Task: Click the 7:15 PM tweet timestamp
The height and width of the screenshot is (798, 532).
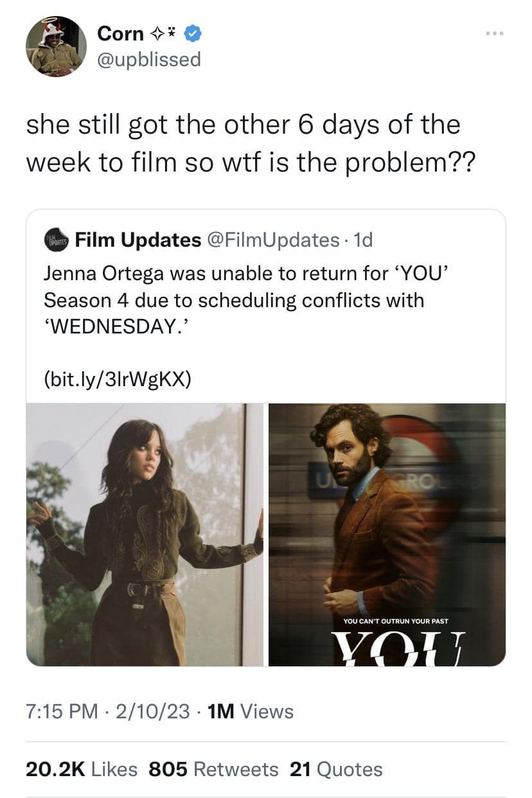Action: (x=63, y=711)
